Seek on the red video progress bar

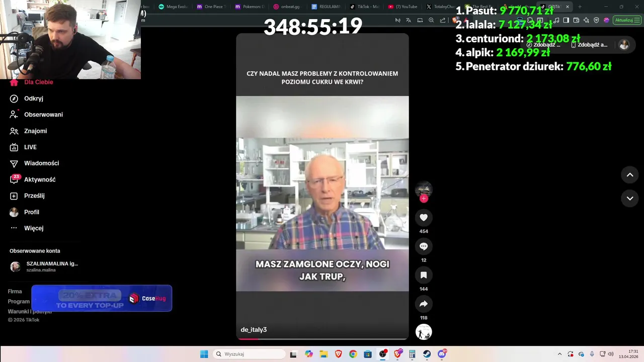[323, 338]
